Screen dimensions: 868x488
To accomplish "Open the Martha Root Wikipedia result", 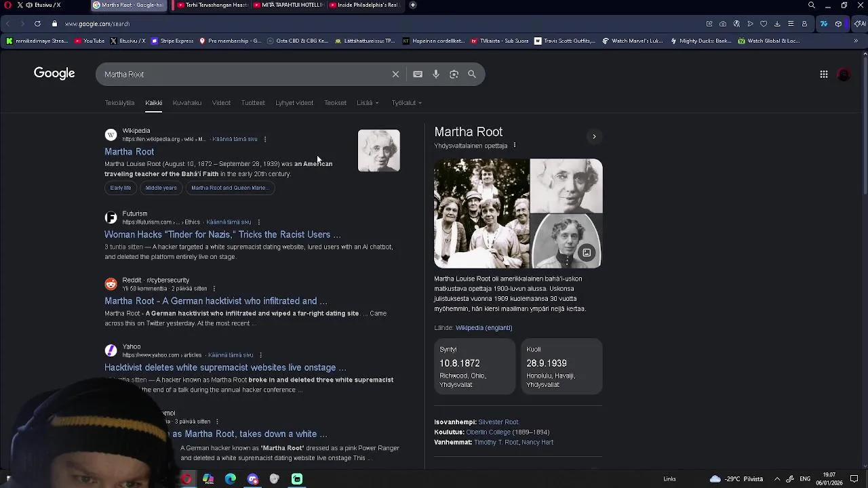I will (x=129, y=152).
